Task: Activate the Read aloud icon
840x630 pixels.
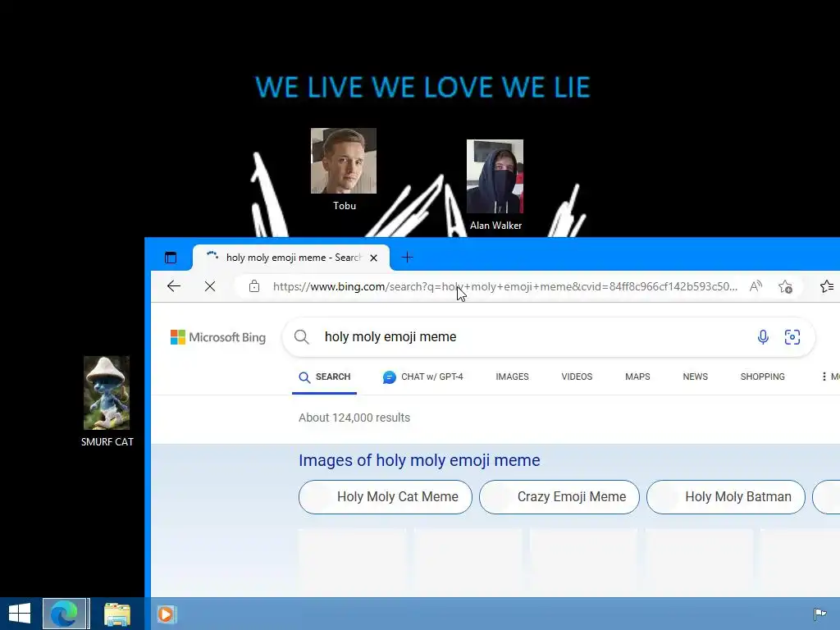Action: 756,286
